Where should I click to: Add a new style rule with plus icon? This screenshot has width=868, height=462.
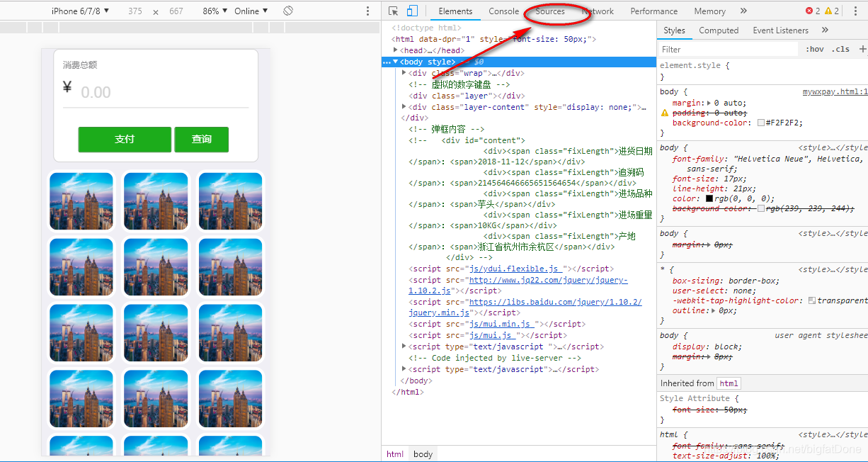[x=862, y=49]
